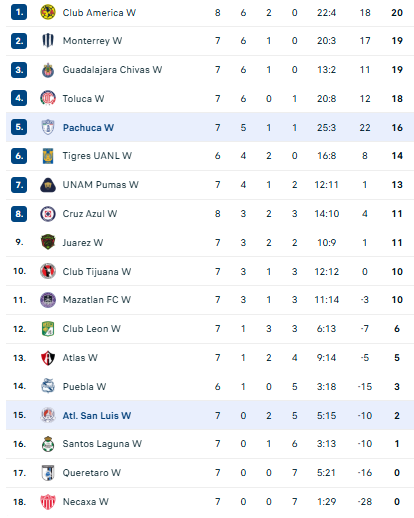Image resolution: width=414 pixels, height=518 pixels.
Task: Select the rank 8 position badge
Action: (x=19, y=214)
